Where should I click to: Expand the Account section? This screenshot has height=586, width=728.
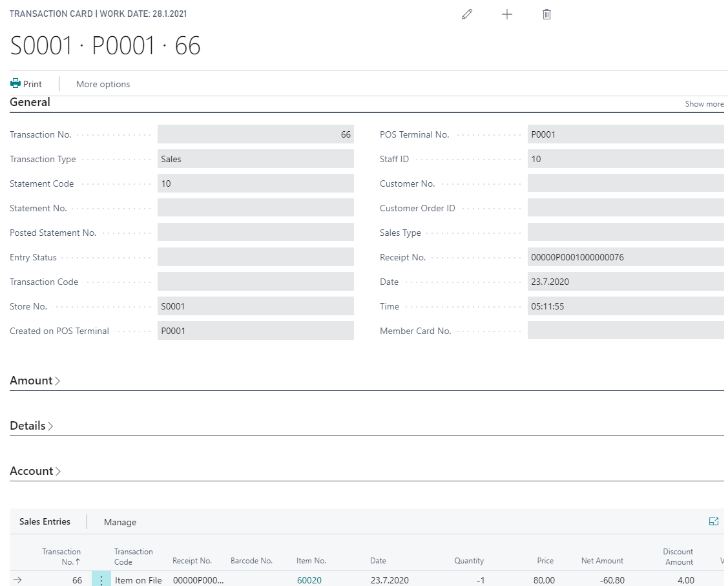[x=35, y=471]
